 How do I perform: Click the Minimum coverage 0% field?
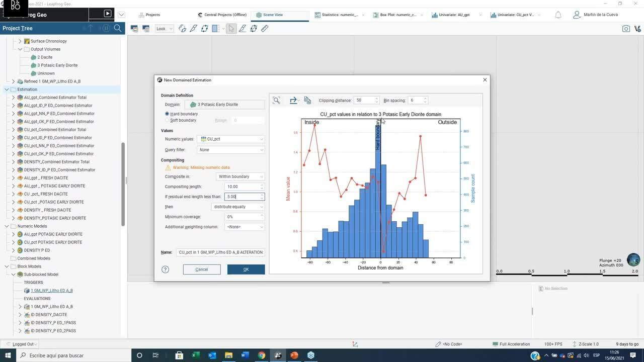coord(245,217)
